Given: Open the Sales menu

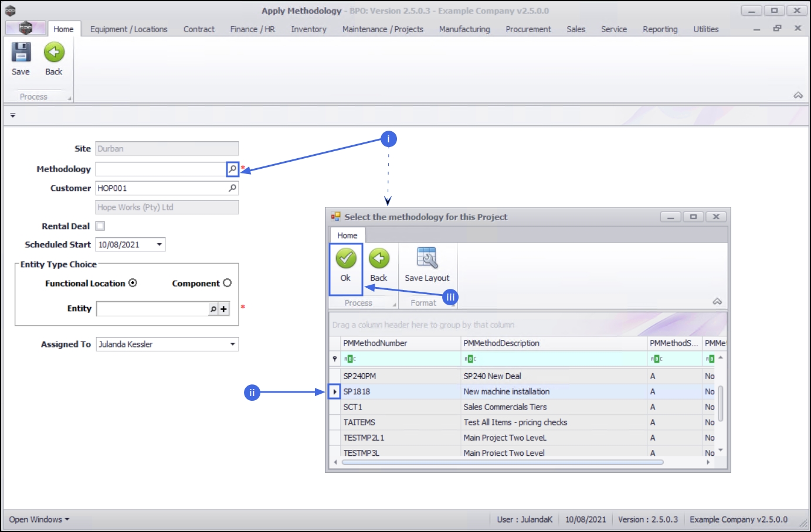Looking at the screenshot, I should pyautogui.click(x=576, y=29).
